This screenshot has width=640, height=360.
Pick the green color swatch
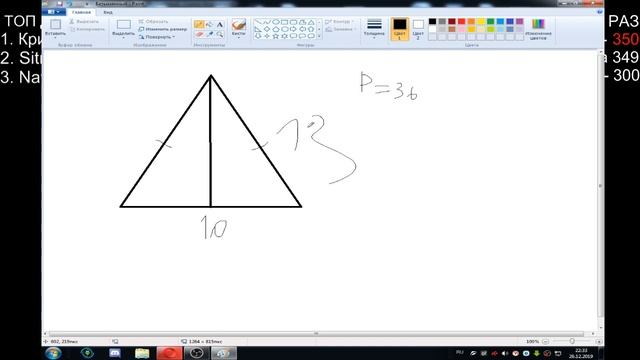491,22
